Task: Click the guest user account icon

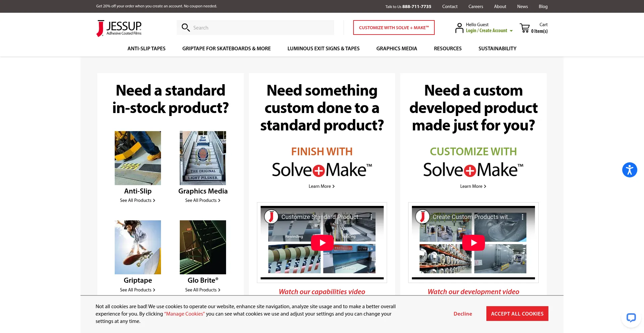Action: 459,28
